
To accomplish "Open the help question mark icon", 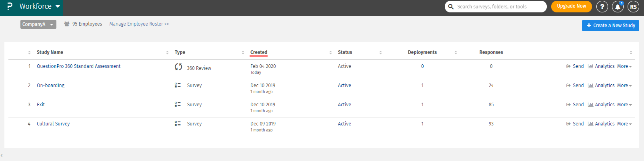I will 602,6.
